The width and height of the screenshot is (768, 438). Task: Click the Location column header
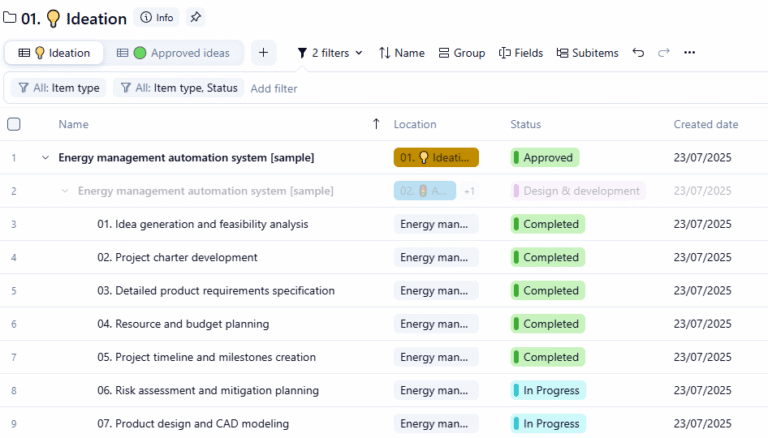point(415,124)
